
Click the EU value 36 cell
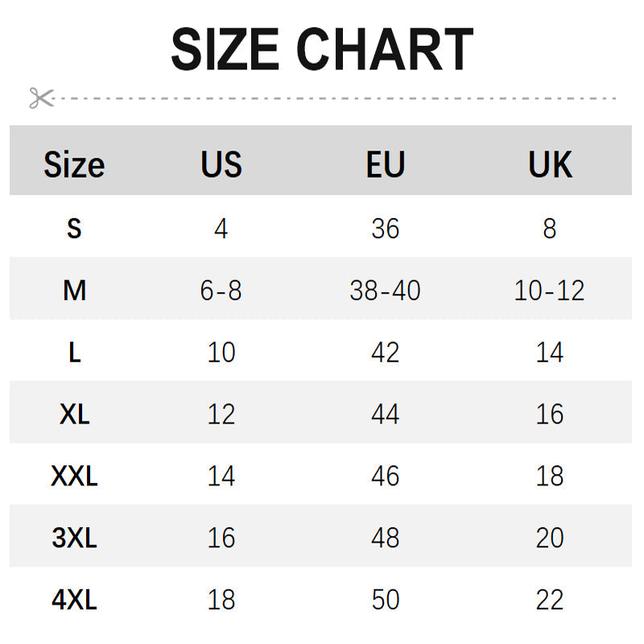coord(385,229)
